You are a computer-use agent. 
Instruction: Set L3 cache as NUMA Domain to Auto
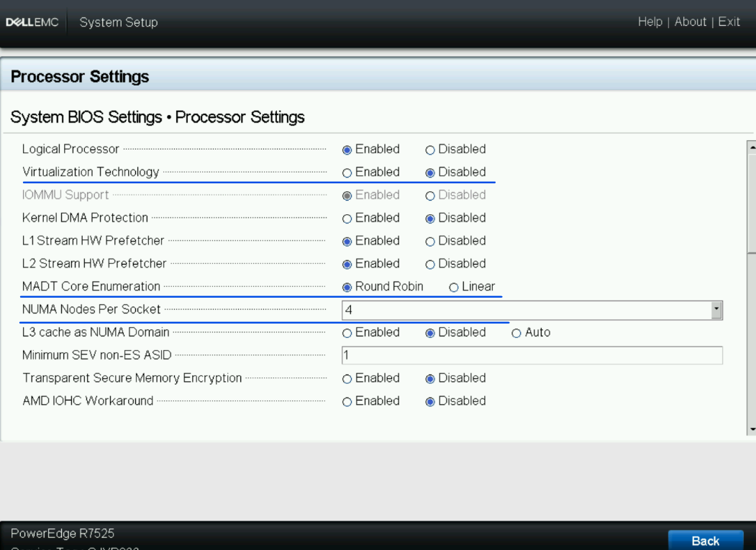click(516, 332)
